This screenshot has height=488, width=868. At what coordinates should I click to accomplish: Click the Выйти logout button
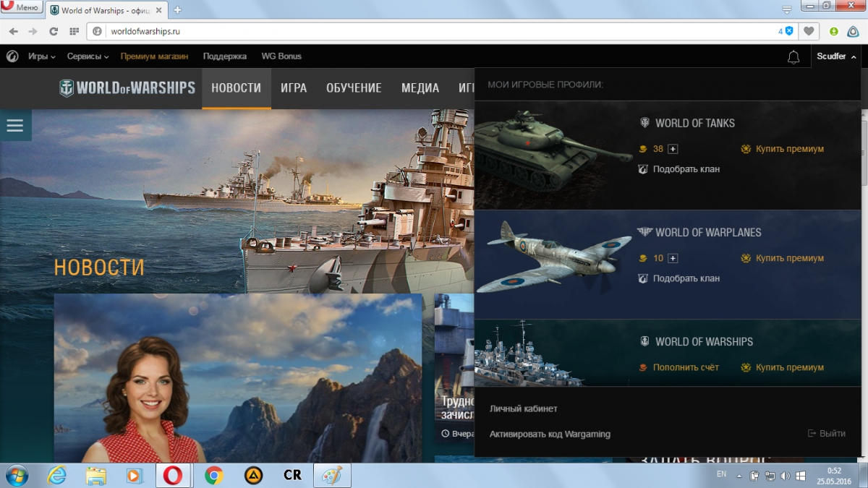click(827, 434)
